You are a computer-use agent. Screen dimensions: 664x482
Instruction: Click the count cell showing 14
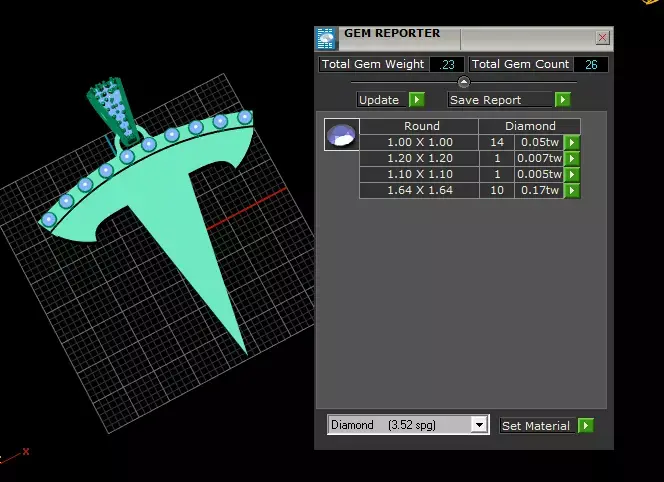coord(497,142)
